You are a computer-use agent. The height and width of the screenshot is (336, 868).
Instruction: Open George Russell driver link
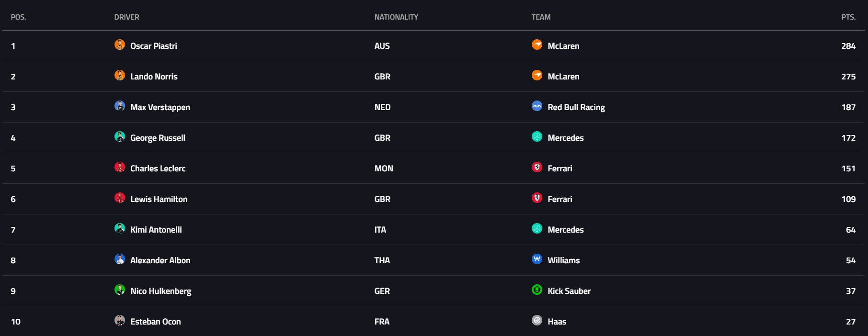tap(158, 138)
